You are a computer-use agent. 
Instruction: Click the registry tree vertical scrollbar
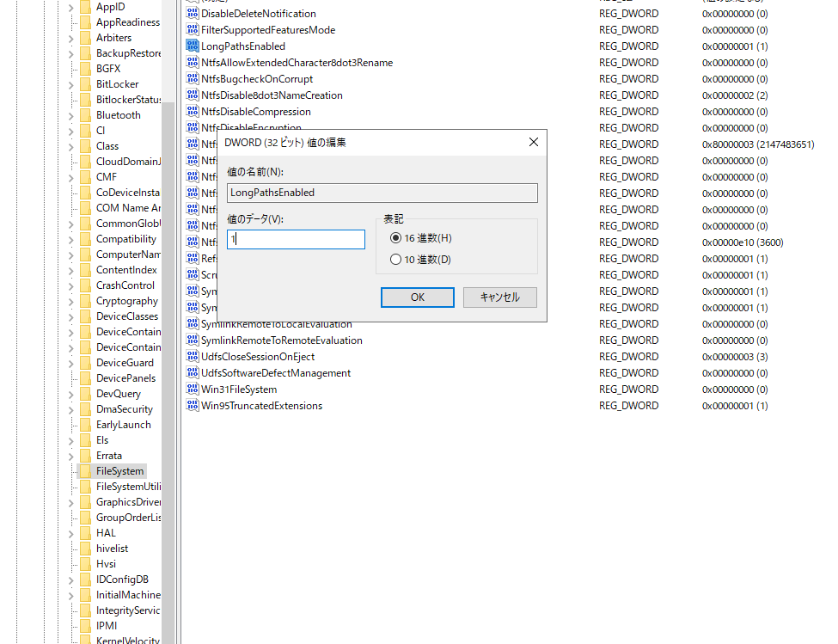168,371
